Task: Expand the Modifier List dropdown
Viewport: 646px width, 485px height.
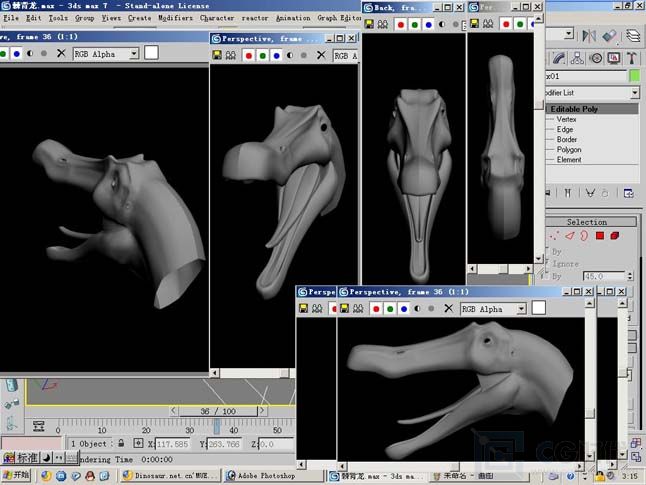Action: point(634,93)
